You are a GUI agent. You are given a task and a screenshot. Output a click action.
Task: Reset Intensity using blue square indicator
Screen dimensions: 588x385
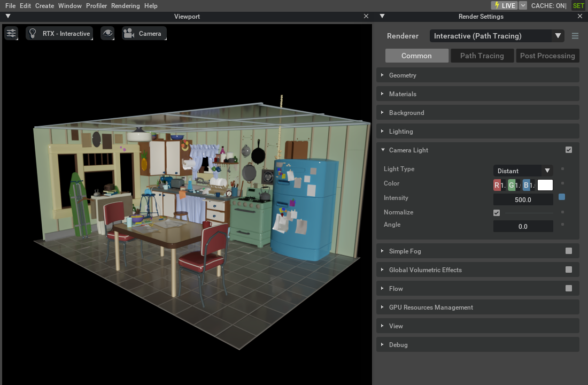tap(562, 197)
